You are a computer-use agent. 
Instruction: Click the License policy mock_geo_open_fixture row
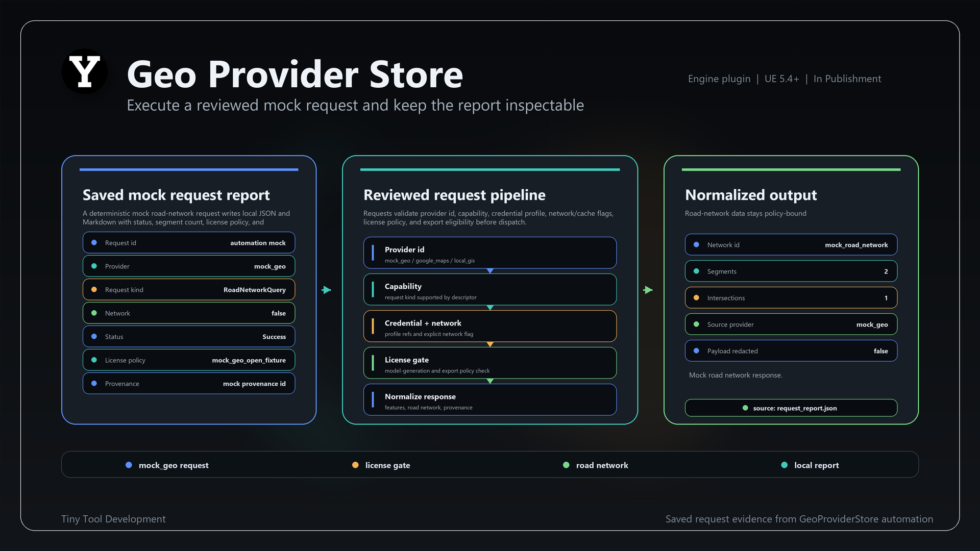189,360
